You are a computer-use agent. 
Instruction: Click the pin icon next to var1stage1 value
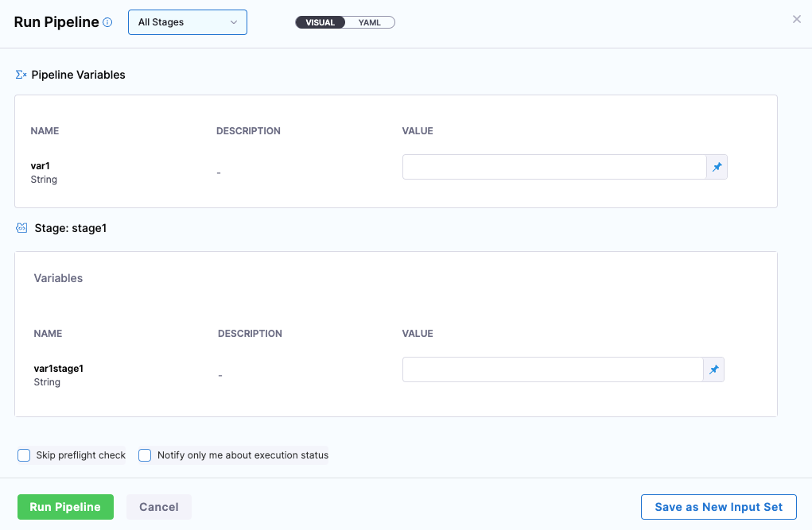point(713,369)
